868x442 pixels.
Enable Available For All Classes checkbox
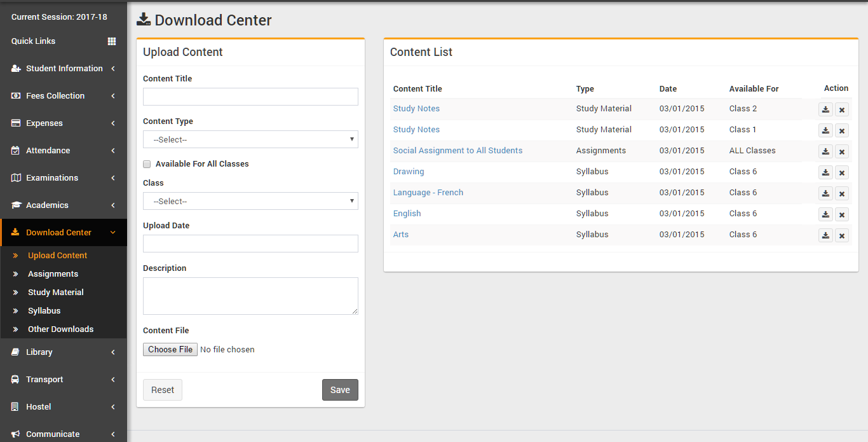click(147, 164)
